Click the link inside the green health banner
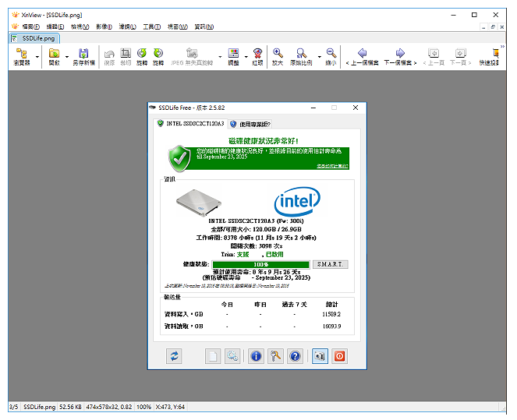517x420 pixels. [x=332, y=166]
